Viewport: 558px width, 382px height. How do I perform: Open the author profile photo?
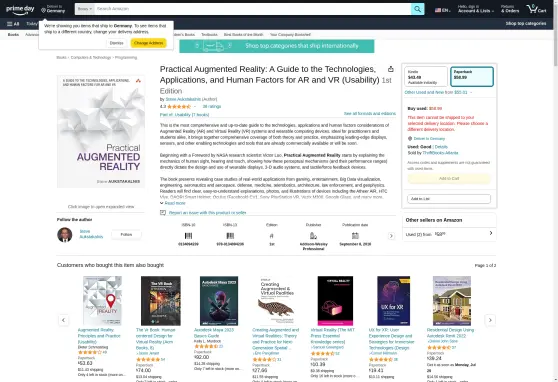tap(65, 235)
